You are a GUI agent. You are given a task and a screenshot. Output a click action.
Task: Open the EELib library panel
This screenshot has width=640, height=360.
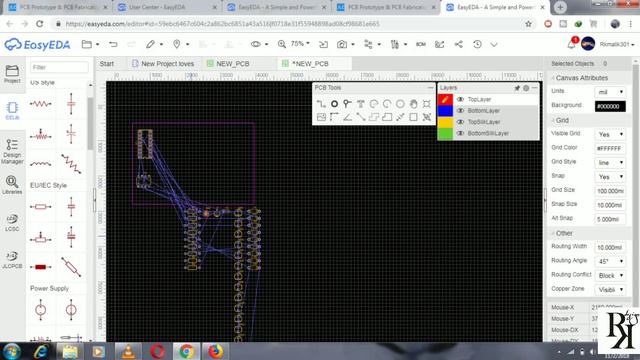(12, 111)
